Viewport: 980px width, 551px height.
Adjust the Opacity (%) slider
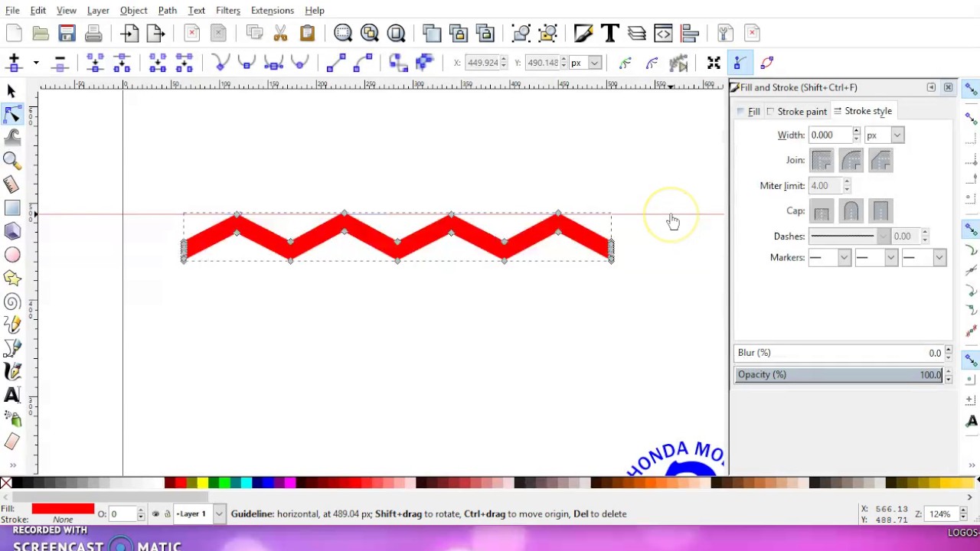coord(839,375)
